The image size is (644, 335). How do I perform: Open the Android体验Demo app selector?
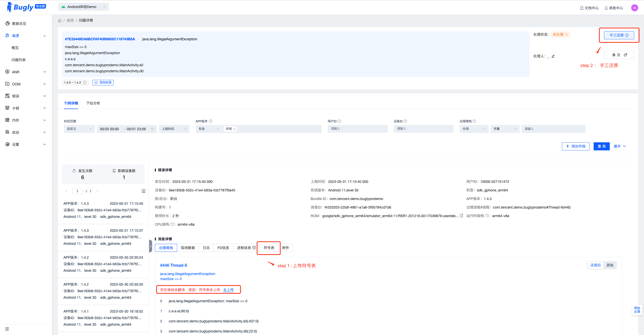[x=84, y=7]
